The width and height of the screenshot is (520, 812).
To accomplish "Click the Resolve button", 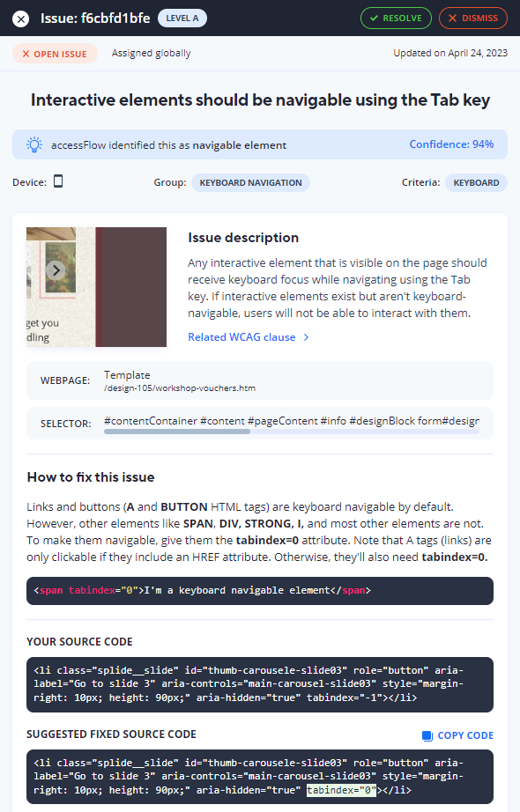I will tap(396, 18).
